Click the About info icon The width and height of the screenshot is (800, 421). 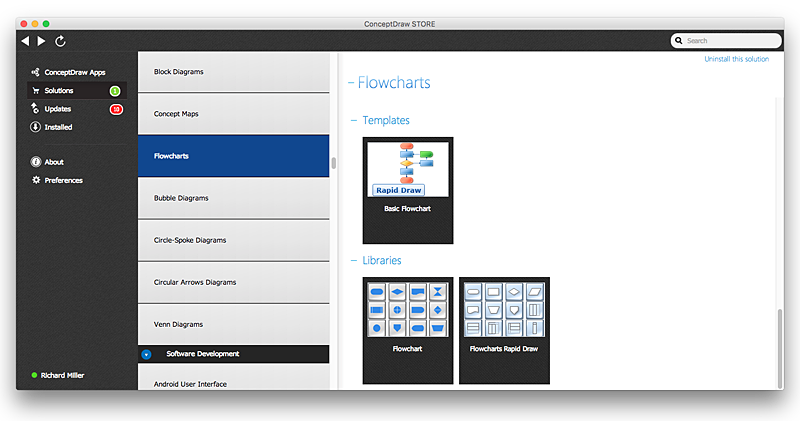[36, 162]
